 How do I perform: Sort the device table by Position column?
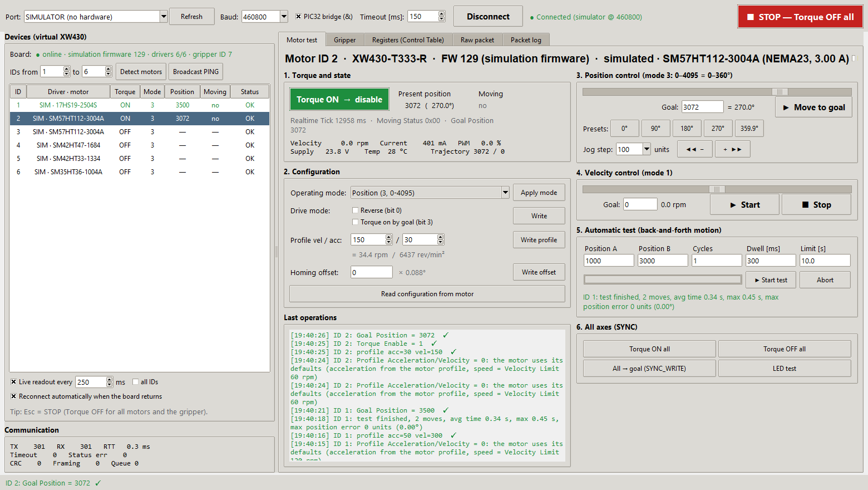[x=183, y=92]
